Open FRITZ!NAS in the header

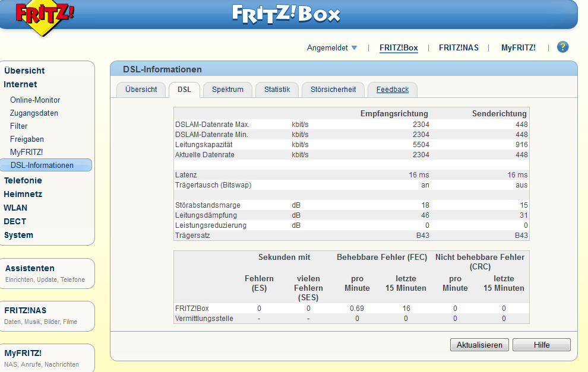point(459,47)
